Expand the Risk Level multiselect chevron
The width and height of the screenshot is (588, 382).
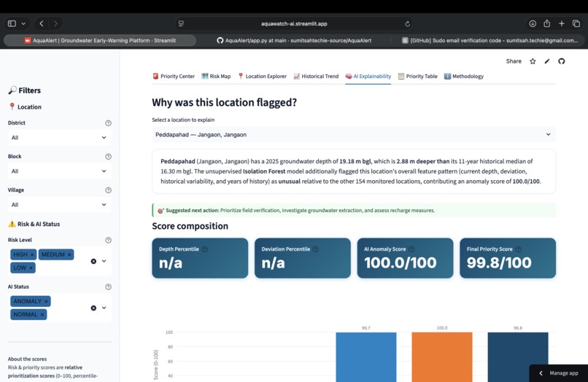[x=104, y=261]
